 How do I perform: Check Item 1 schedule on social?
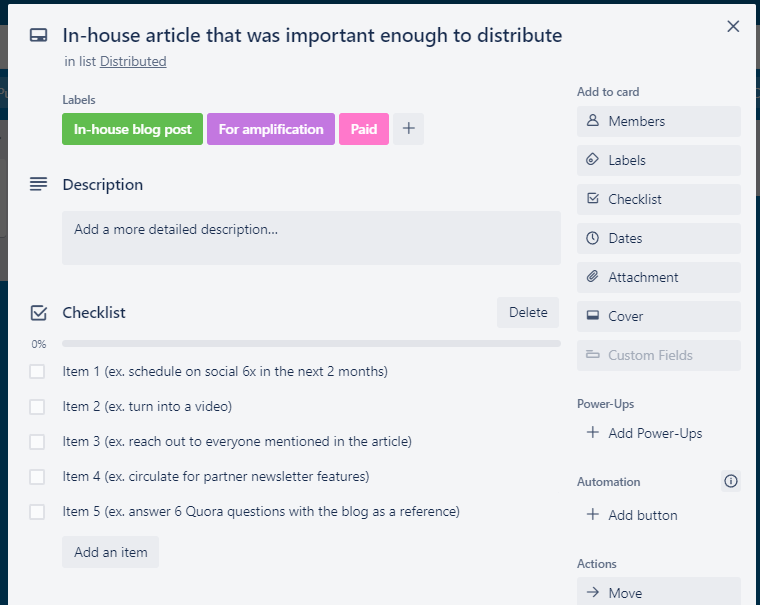click(x=37, y=371)
